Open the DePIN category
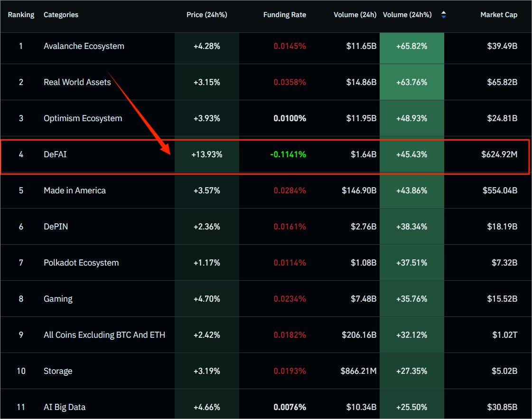Screen dimensions: 532x419 (56, 227)
